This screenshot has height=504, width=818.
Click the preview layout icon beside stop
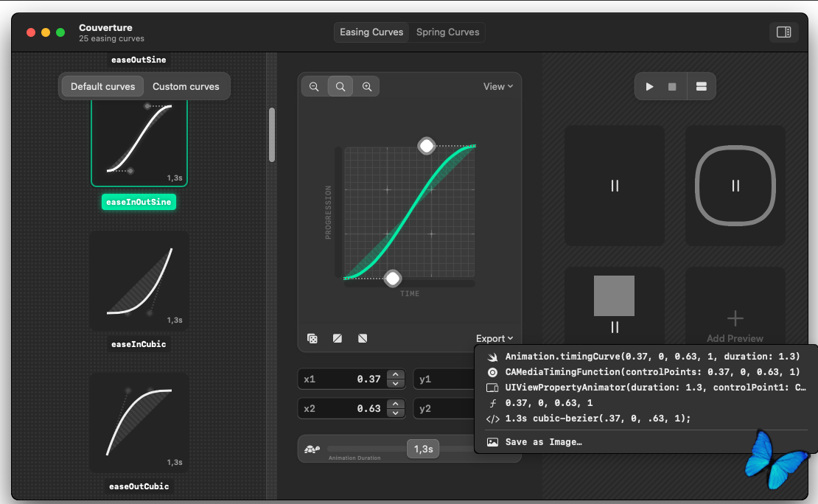click(701, 87)
